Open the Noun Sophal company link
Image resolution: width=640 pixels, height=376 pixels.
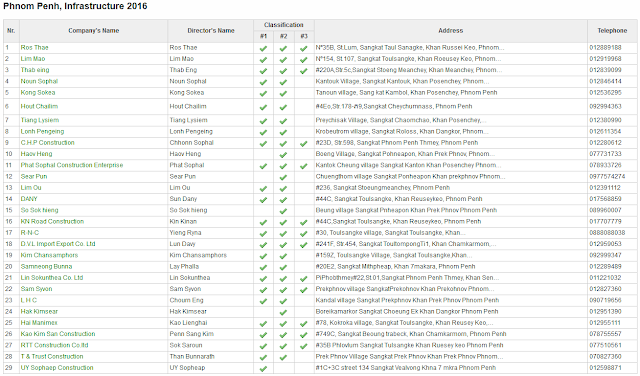coord(40,81)
